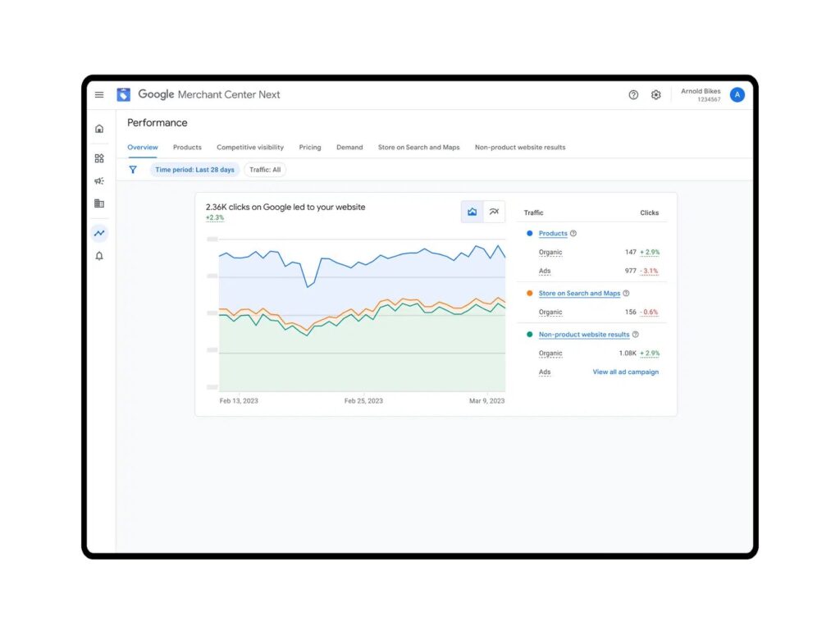Open the settings gear icon
This screenshot has height=630, width=840.
[x=655, y=95]
